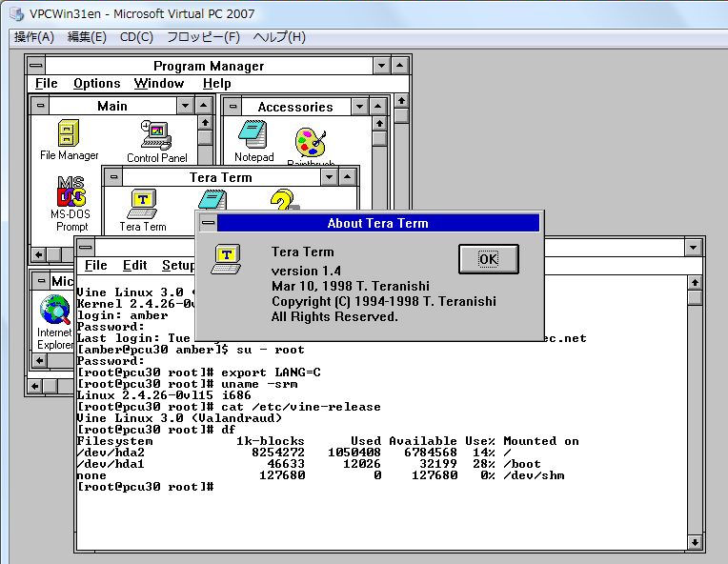Image resolution: width=728 pixels, height=564 pixels.
Task: Open the File menu in the terminal window
Action: click(x=95, y=266)
